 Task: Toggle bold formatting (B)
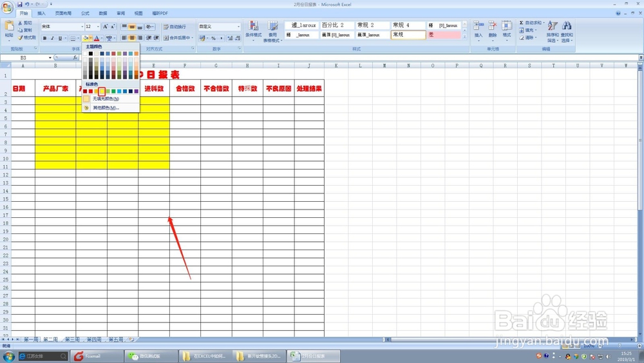pos(44,38)
